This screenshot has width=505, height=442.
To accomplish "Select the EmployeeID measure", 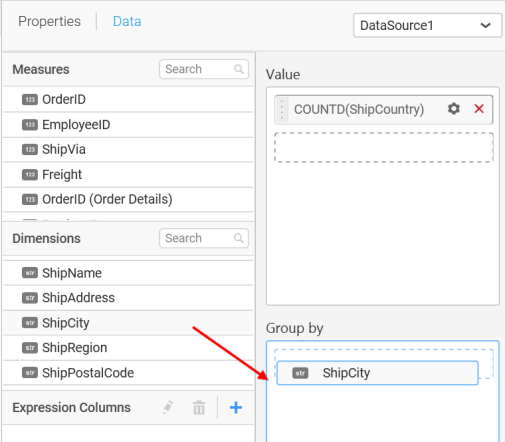I will pyautogui.click(x=128, y=125).
